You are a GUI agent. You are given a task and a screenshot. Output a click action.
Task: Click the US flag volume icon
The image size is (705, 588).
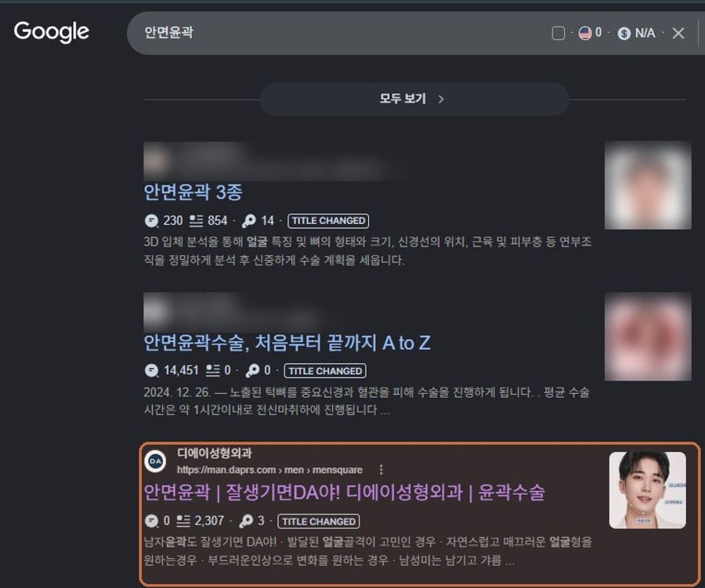[x=584, y=33]
